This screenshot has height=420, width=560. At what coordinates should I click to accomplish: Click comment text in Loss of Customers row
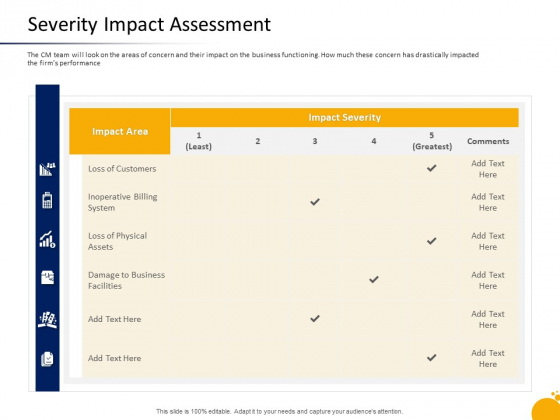point(488,169)
